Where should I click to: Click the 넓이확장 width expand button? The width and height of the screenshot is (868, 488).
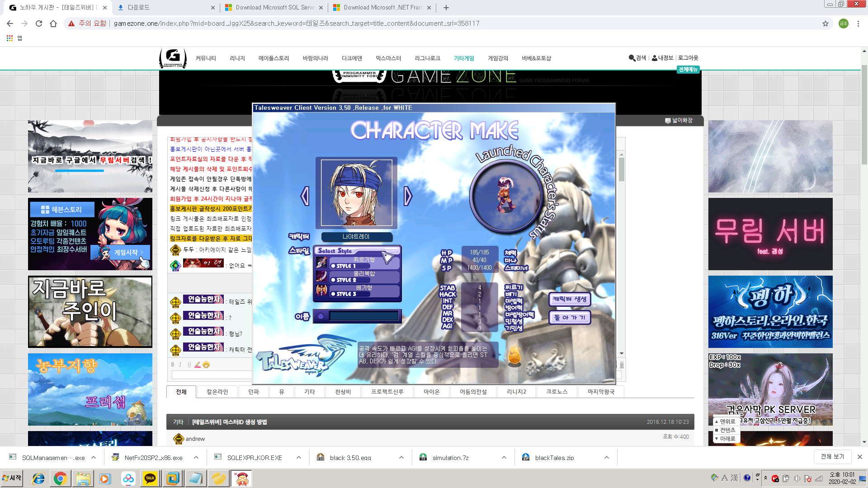point(679,121)
